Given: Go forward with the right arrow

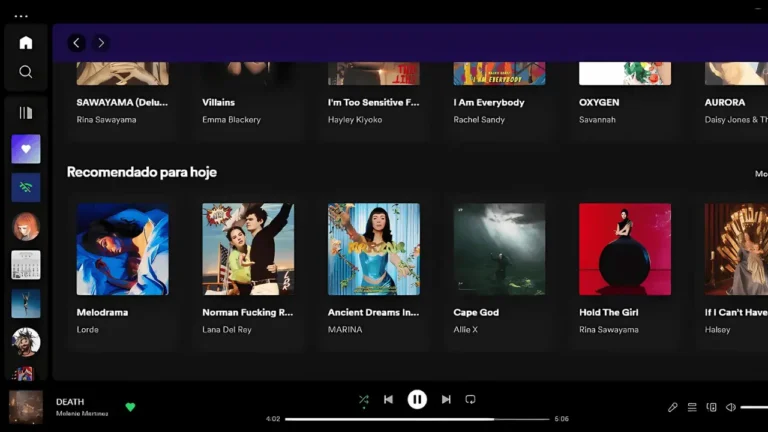Looking at the screenshot, I should (x=101, y=43).
